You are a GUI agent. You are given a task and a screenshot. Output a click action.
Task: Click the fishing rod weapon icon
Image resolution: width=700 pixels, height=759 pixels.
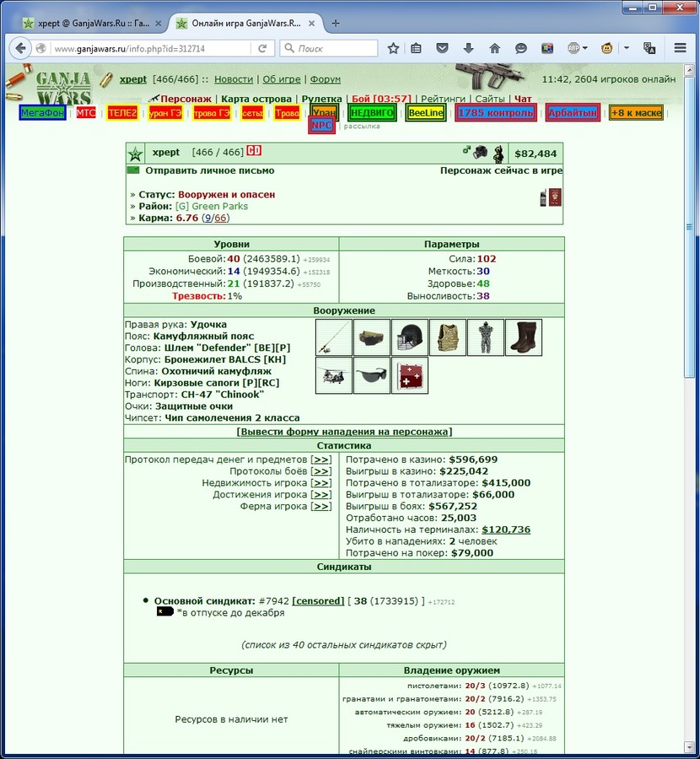coord(333,337)
